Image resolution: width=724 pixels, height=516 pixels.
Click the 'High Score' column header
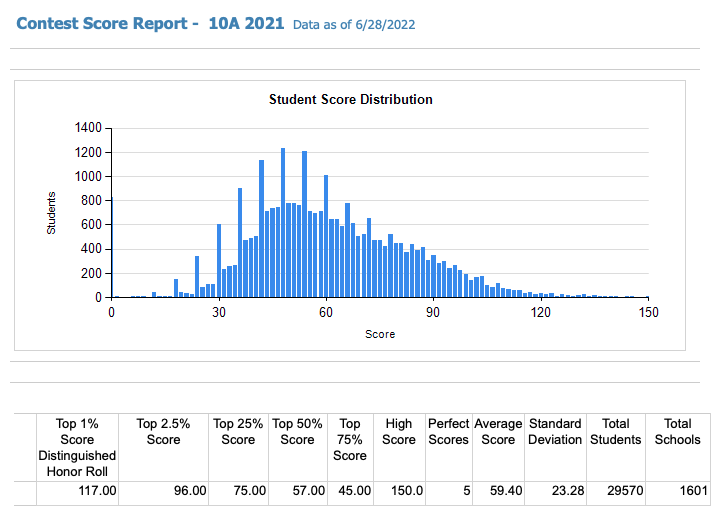coord(399,447)
